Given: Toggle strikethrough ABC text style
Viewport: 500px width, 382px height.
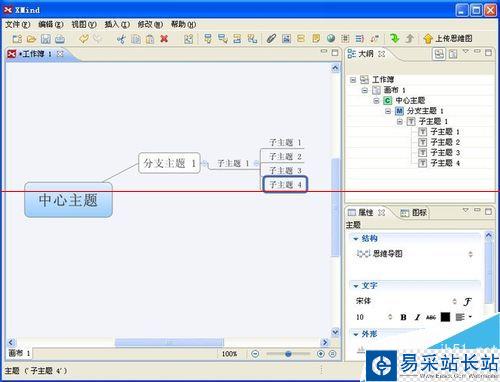Looking at the screenshot, I should (431, 317).
